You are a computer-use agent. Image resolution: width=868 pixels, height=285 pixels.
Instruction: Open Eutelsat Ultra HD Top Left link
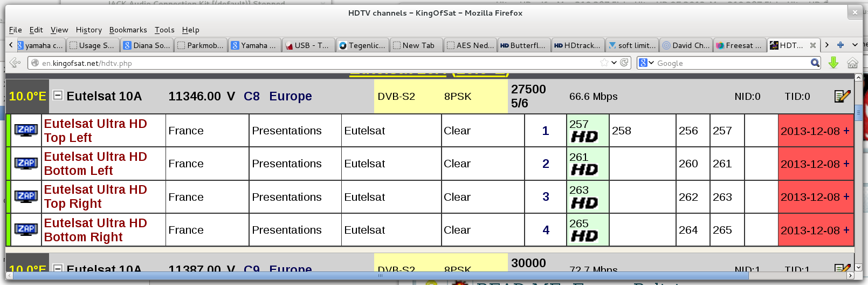tap(95, 131)
